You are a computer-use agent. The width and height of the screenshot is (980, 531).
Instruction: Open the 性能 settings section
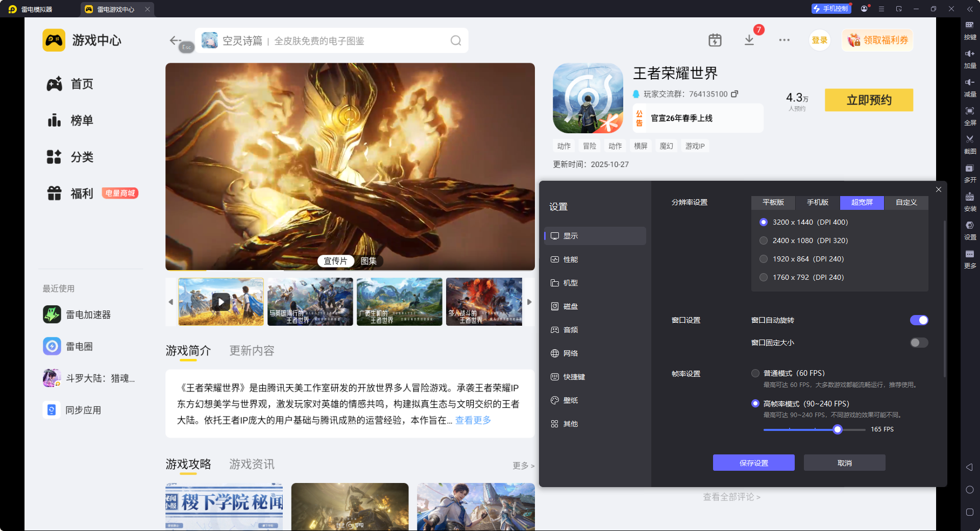pos(570,259)
